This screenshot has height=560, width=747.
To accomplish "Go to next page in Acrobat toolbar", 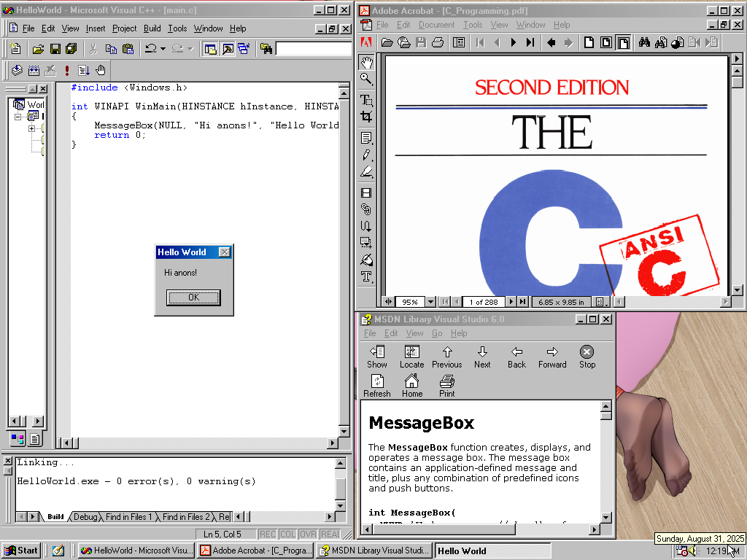I will pyautogui.click(x=513, y=43).
